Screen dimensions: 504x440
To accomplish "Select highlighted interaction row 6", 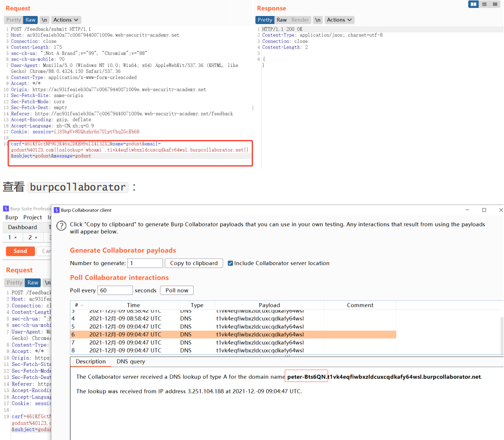I will tap(233, 334).
